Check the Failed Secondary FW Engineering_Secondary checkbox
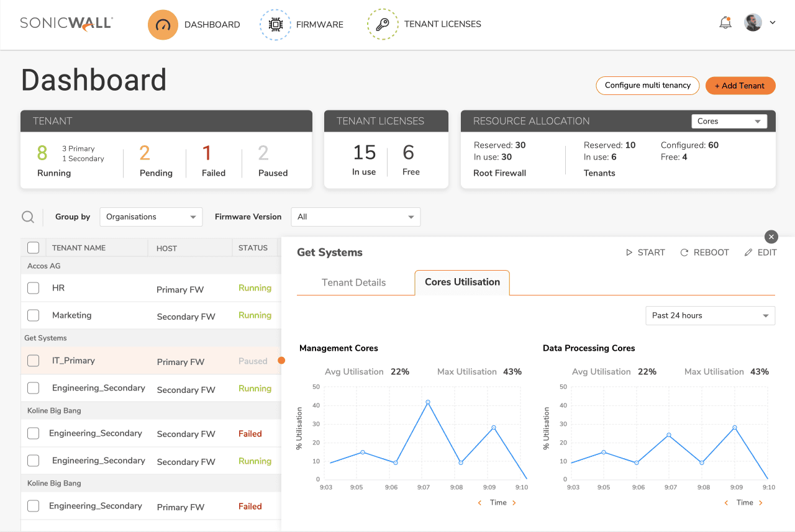795x532 pixels. [34, 433]
